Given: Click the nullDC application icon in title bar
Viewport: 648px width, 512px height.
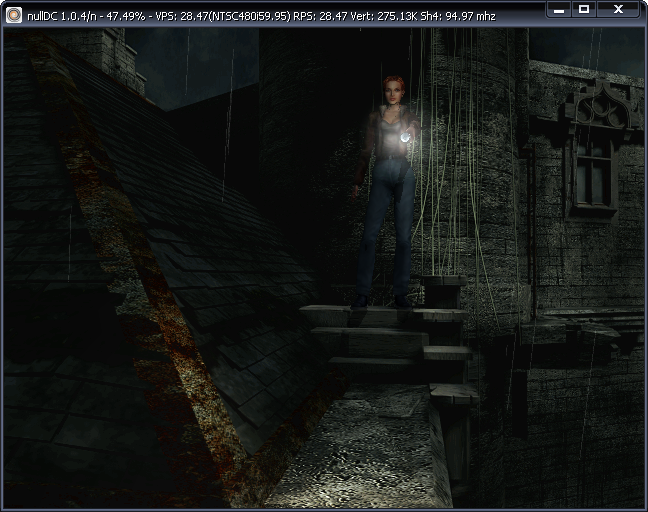Looking at the screenshot, I should click(x=14, y=15).
